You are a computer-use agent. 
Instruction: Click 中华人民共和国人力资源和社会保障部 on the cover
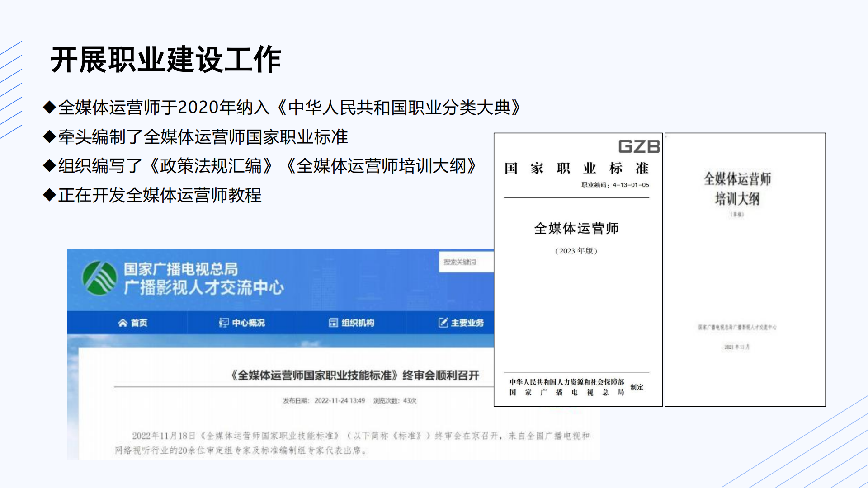point(567,382)
